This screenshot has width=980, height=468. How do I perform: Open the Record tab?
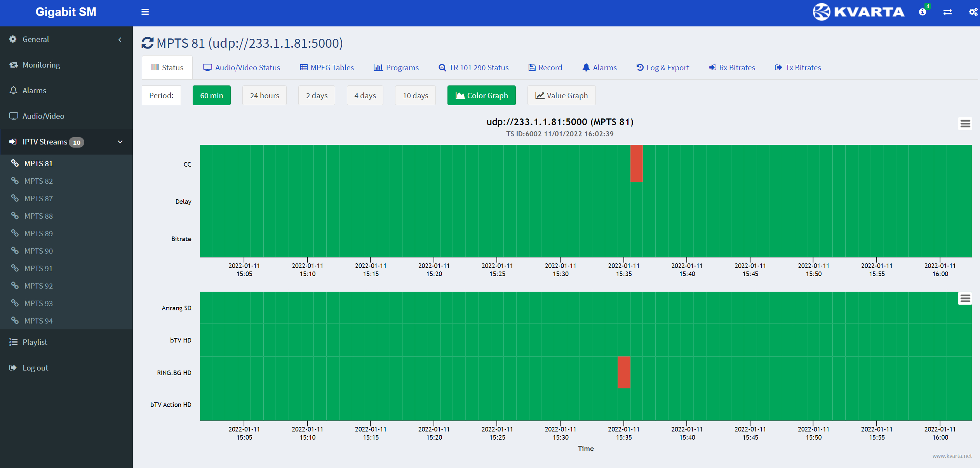(x=545, y=68)
